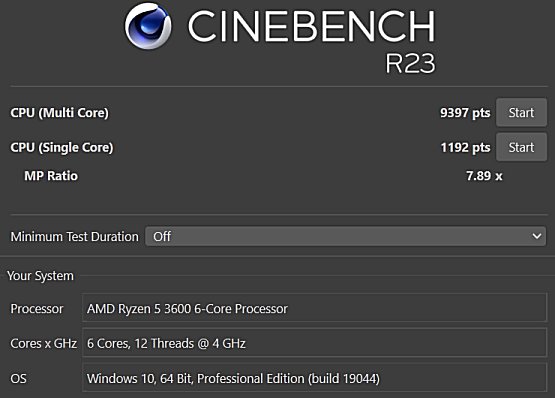Start the CPU Multi Core benchmark
Image resolution: width=555 pixels, height=398 pixels.
pyautogui.click(x=521, y=113)
